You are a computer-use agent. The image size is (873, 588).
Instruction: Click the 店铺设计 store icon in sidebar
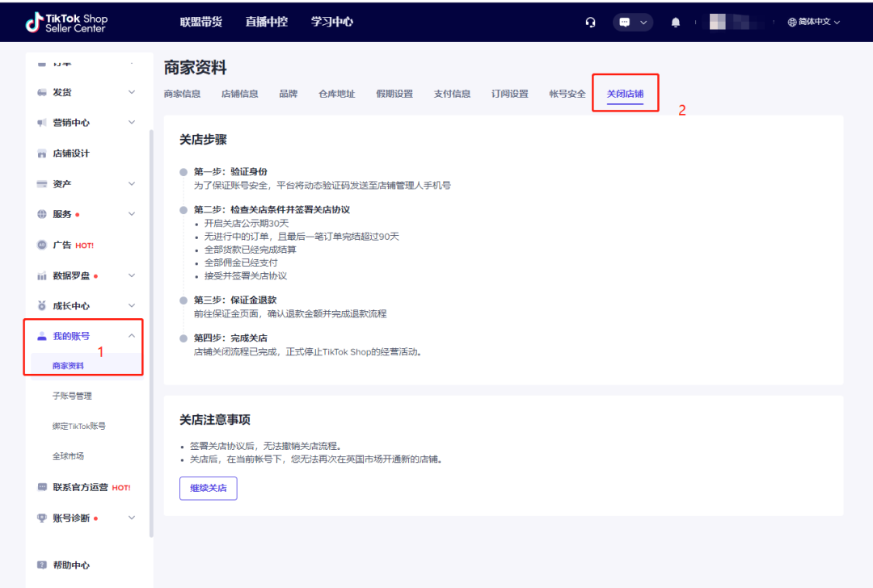42,153
